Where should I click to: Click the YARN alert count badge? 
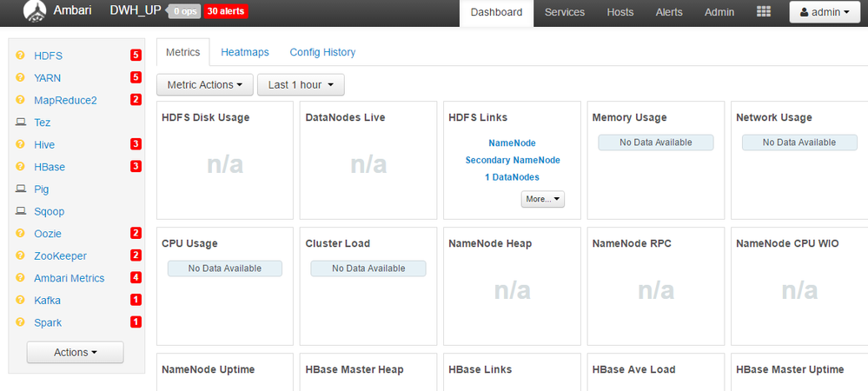pyautogui.click(x=136, y=77)
